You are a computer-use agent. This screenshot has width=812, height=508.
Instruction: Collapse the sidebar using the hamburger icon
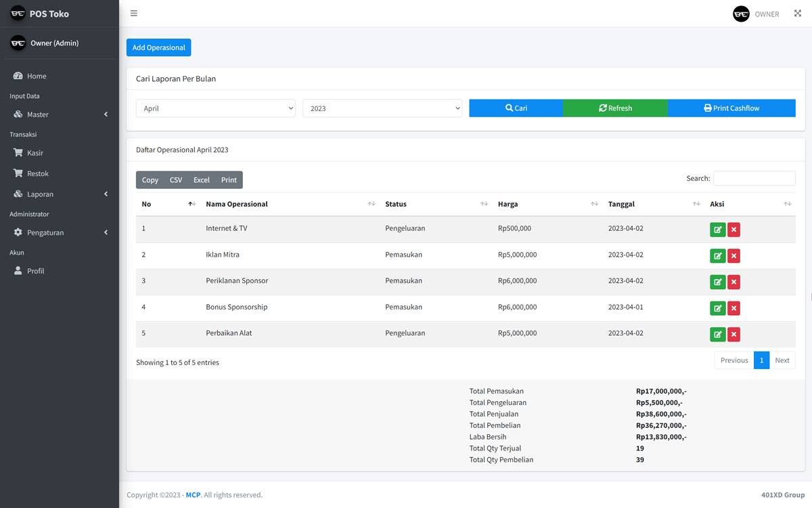click(x=133, y=13)
